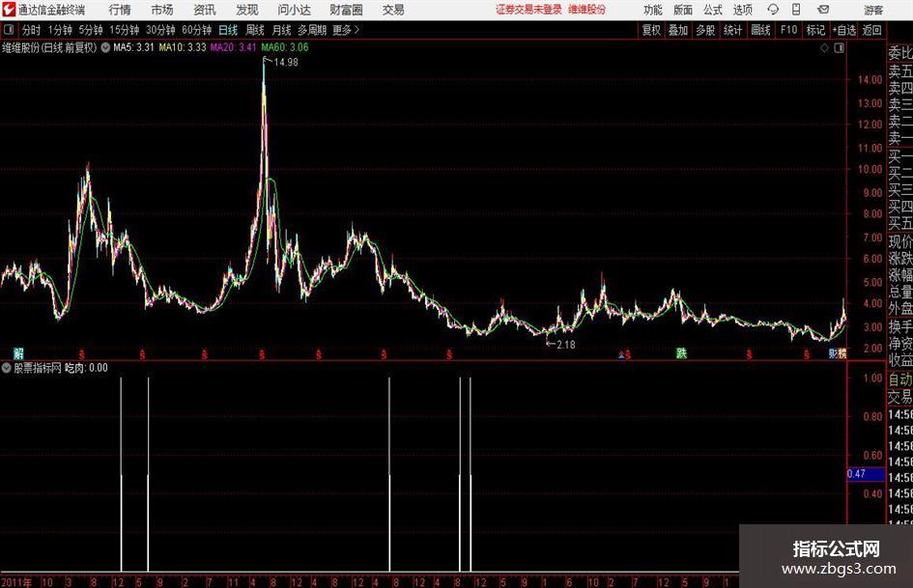Screen dimensions: 913x588
Task: Switch to 周线 weekly tab
Action: [x=255, y=30]
